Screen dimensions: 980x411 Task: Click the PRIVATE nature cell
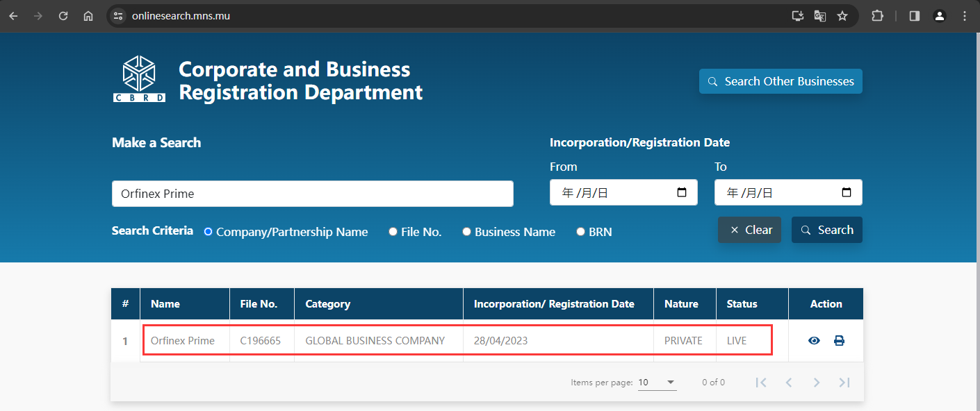point(683,341)
